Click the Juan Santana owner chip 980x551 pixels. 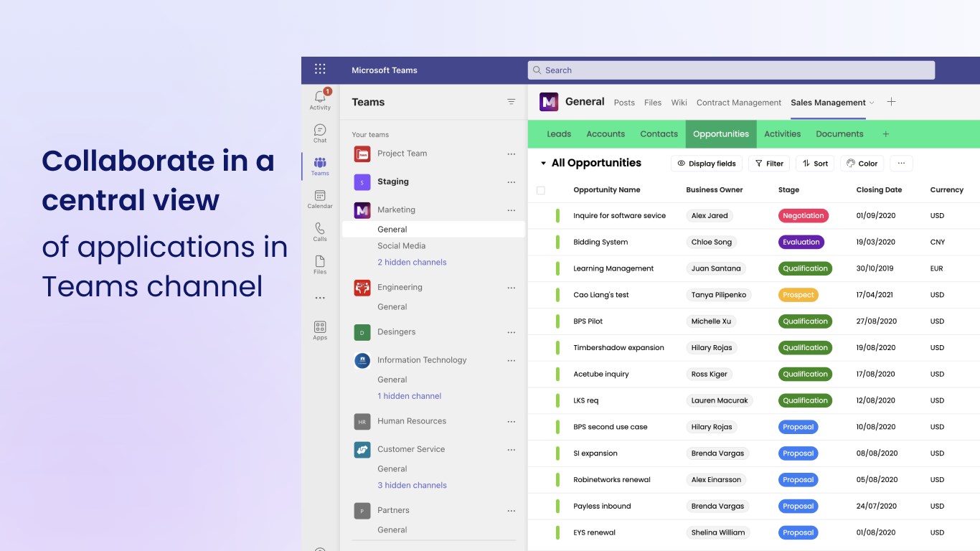point(716,269)
